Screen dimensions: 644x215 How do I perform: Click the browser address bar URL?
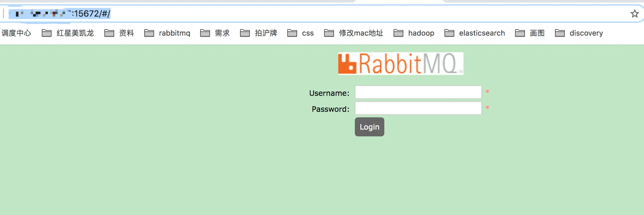[x=59, y=14]
